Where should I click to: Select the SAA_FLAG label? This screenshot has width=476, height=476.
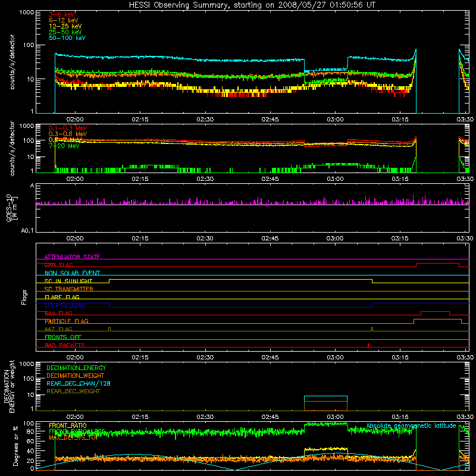[x=58, y=313]
